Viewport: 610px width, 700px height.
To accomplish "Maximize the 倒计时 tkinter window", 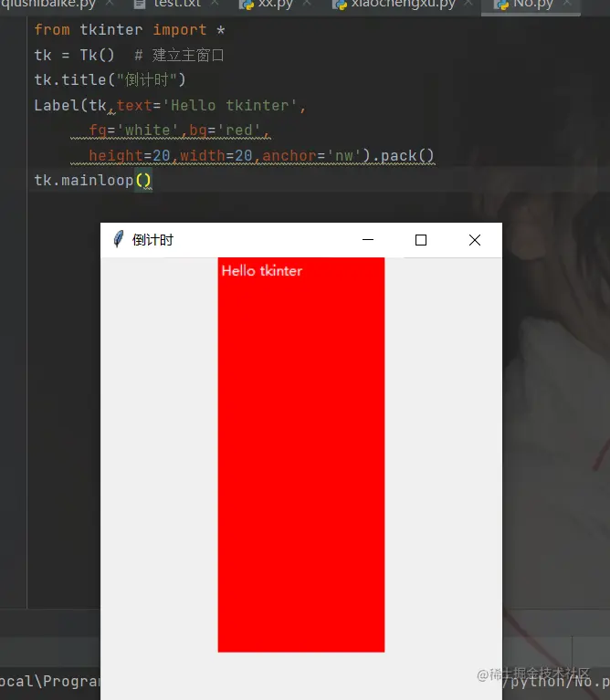I will click(x=421, y=240).
